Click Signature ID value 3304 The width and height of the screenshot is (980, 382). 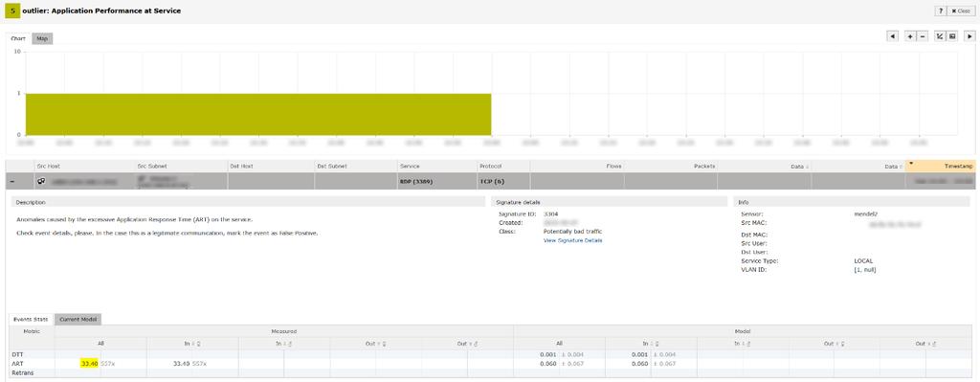tap(550, 214)
